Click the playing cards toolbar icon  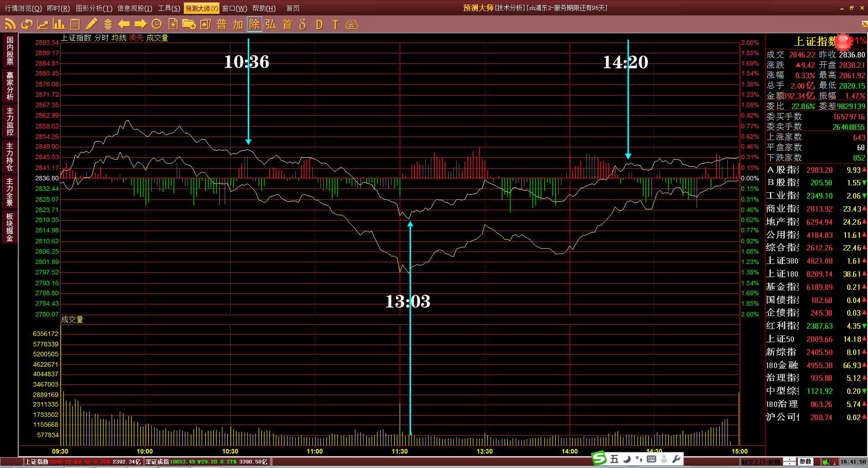(x=205, y=24)
